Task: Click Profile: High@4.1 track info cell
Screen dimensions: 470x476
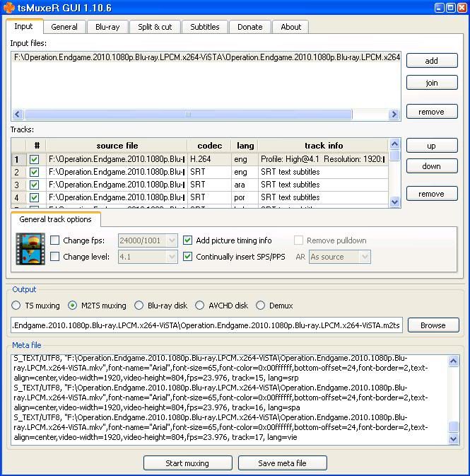Action: click(324, 159)
